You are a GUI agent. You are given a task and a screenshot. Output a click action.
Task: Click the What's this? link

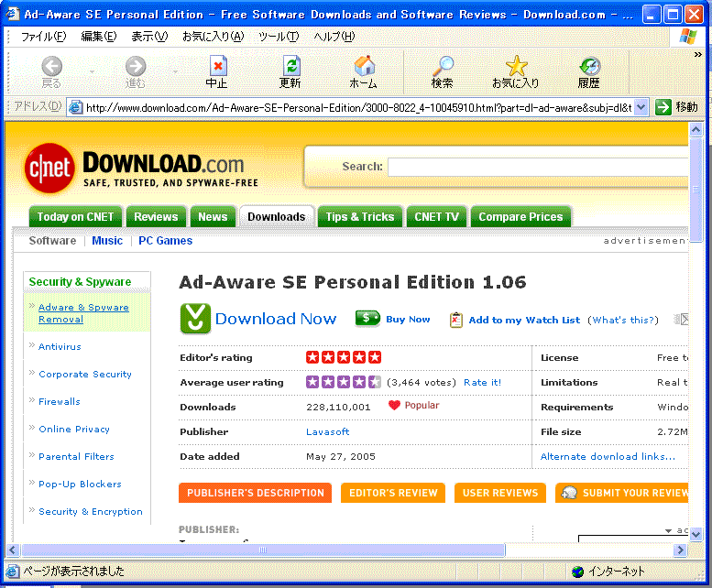point(623,320)
